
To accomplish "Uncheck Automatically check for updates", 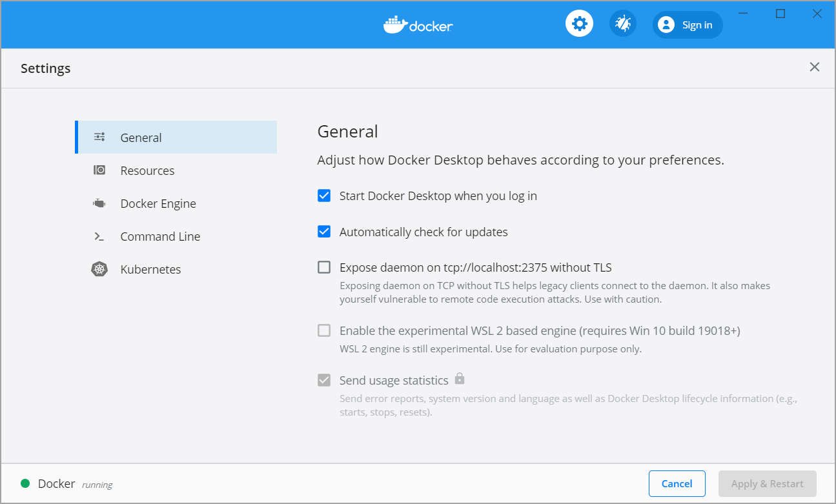I will coord(324,232).
